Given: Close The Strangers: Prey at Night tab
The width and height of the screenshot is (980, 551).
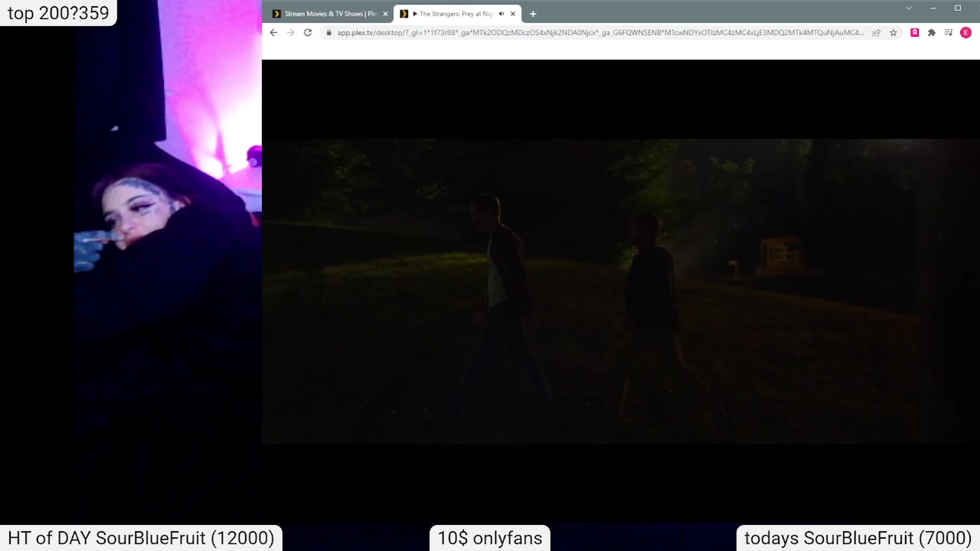Looking at the screenshot, I should (513, 14).
